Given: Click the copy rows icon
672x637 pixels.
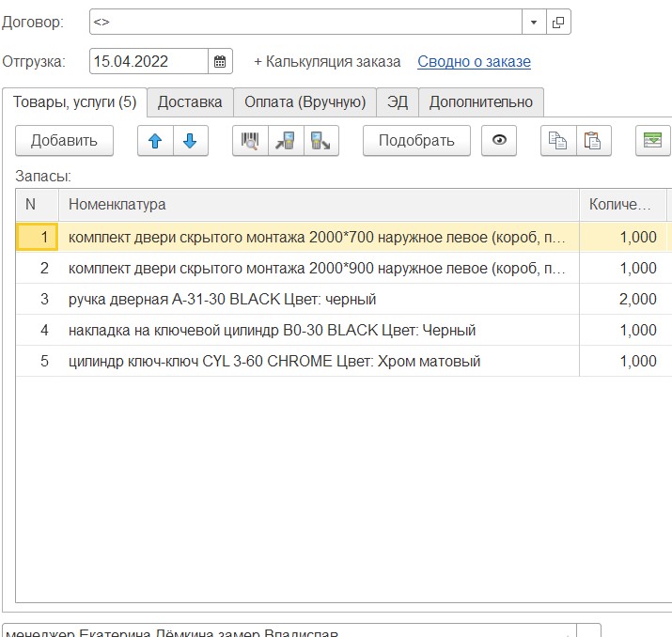Looking at the screenshot, I should (558, 141).
